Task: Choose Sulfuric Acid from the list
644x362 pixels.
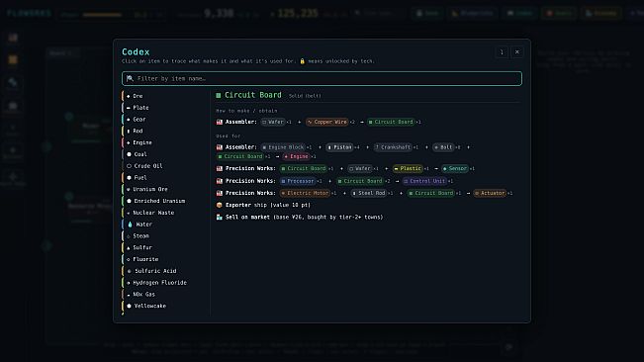Action: (x=165, y=271)
